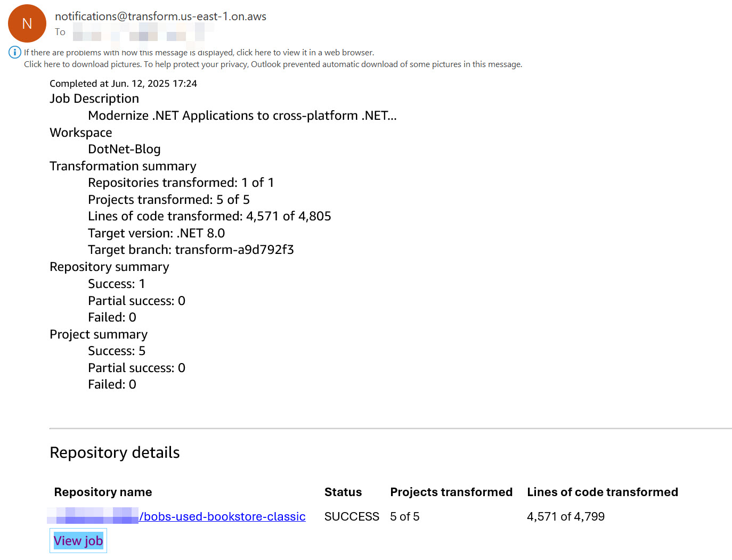The width and height of the screenshot is (732, 560).
Task: Click the DotNet-Blog workspace name
Action: pyautogui.click(x=124, y=149)
